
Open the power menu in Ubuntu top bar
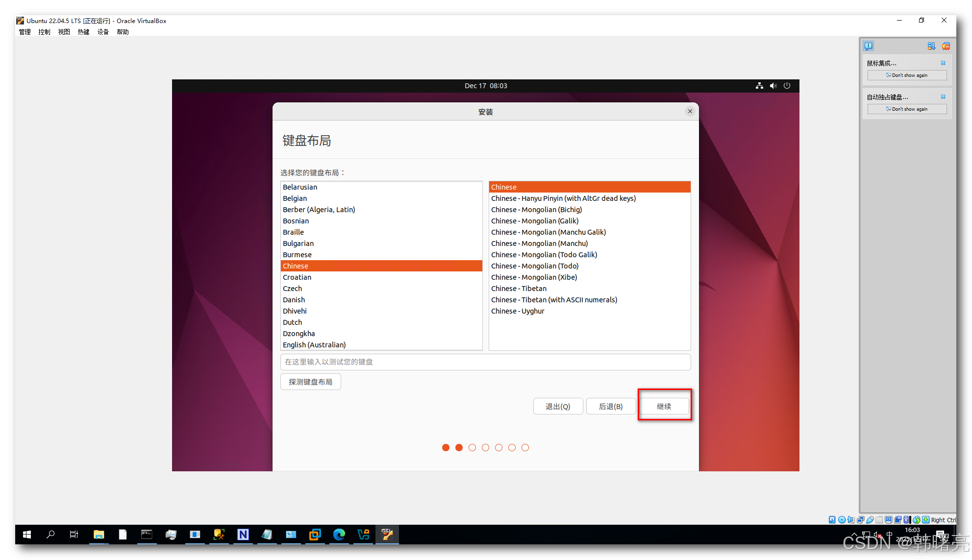pyautogui.click(x=787, y=85)
